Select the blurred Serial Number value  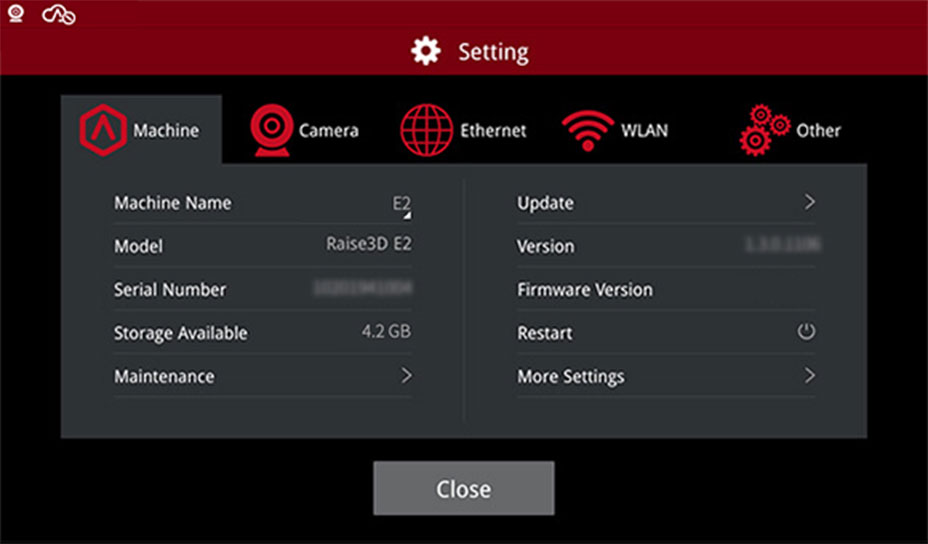click(363, 288)
